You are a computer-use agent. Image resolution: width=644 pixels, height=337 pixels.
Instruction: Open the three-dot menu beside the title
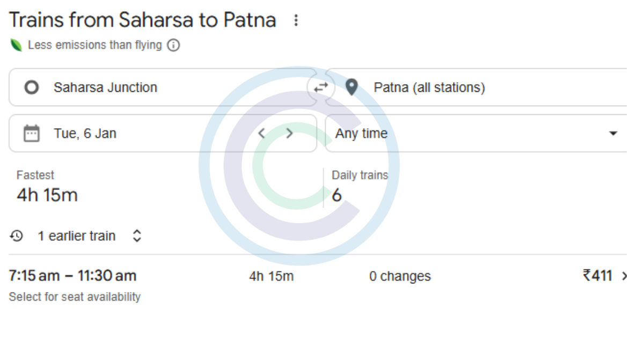[x=296, y=20]
